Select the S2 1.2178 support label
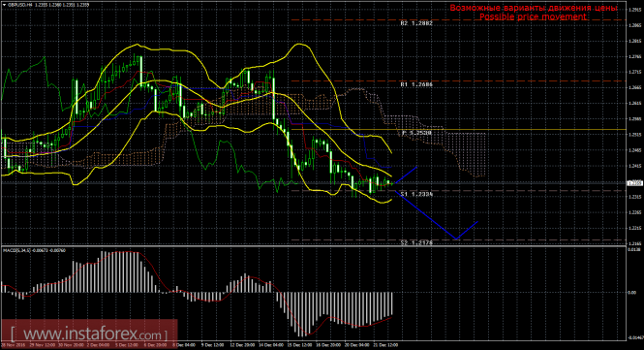This screenshot has width=644, height=350. click(416, 242)
